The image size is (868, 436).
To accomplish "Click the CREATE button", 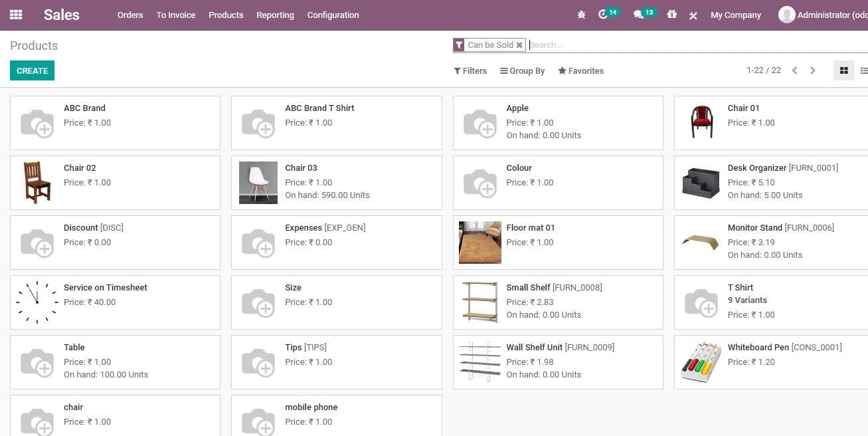I will (32, 70).
